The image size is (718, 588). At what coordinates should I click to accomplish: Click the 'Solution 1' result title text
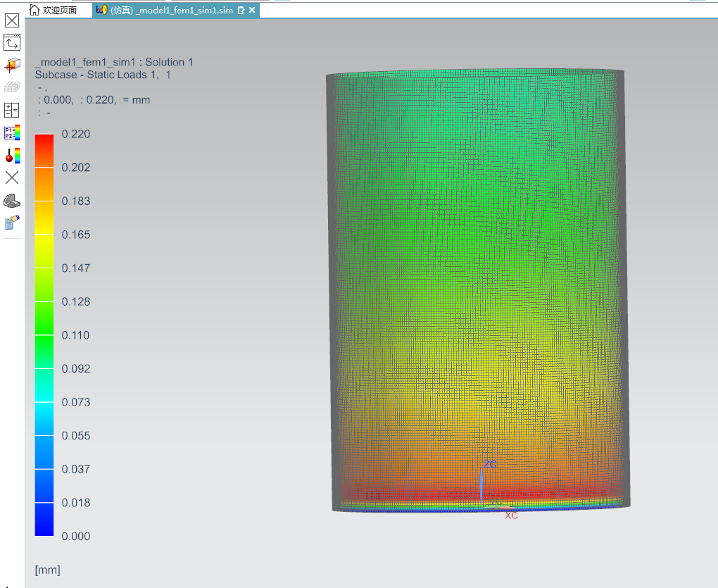pos(169,62)
